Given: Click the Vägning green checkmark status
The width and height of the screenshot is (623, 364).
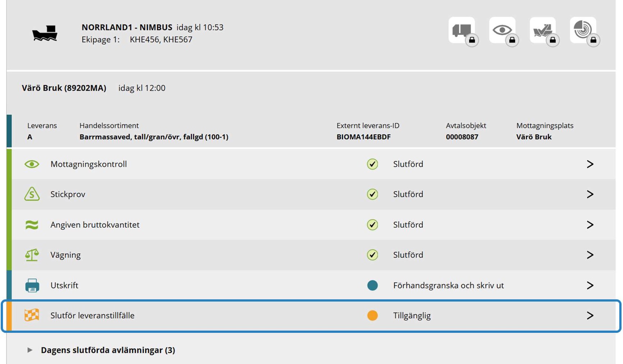Looking at the screenshot, I should coord(372,255).
